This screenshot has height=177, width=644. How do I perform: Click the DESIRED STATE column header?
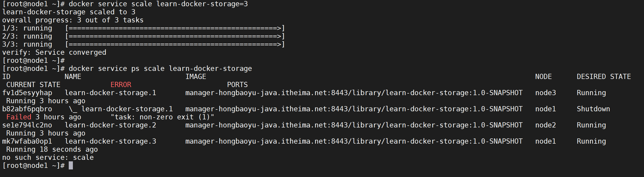point(604,77)
